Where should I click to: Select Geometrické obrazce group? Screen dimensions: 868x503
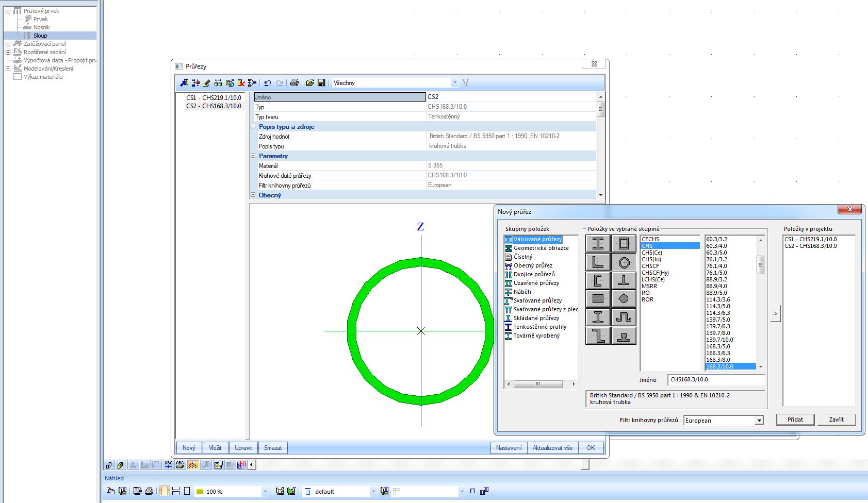[541, 248]
